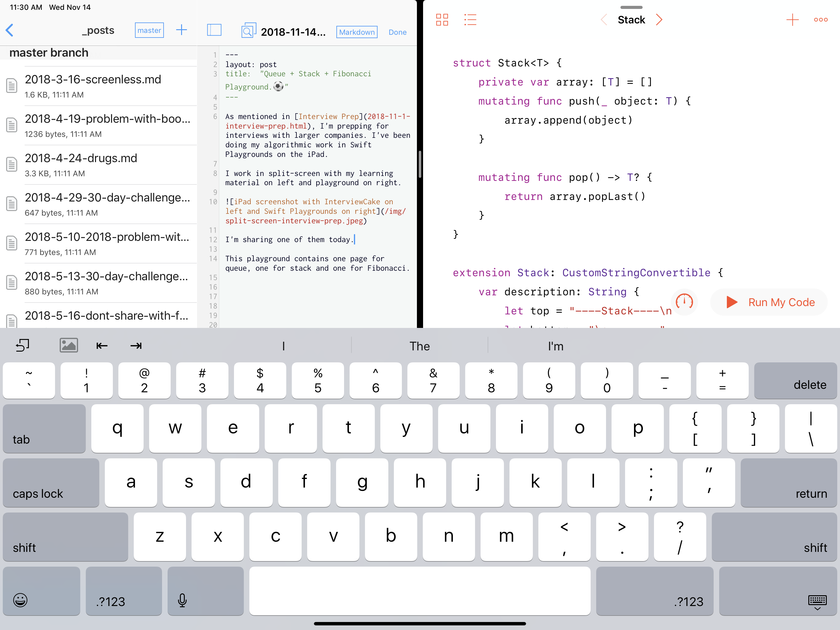Open the emoji keyboard
Screen dimensions: 840x630
(x=42, y=591)
